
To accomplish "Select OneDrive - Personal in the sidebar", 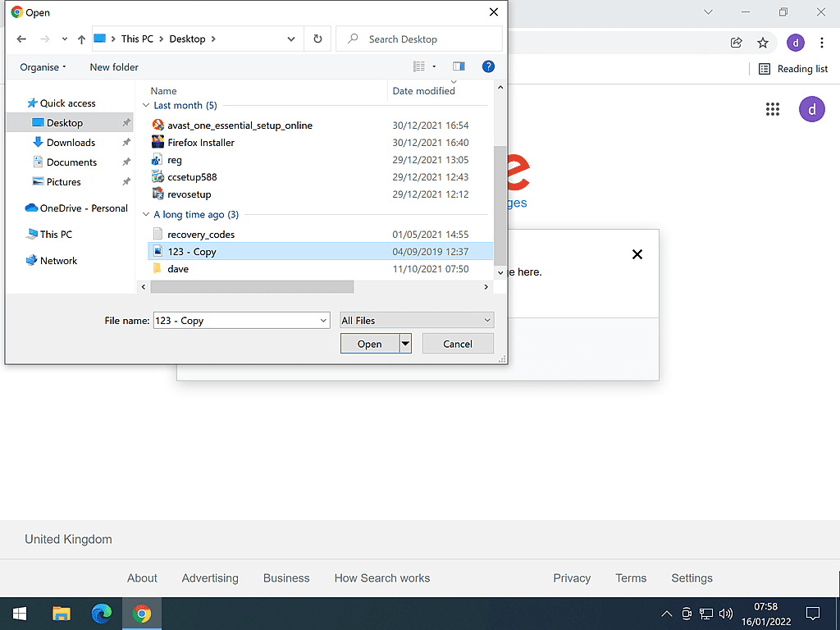I will [84, 208].
